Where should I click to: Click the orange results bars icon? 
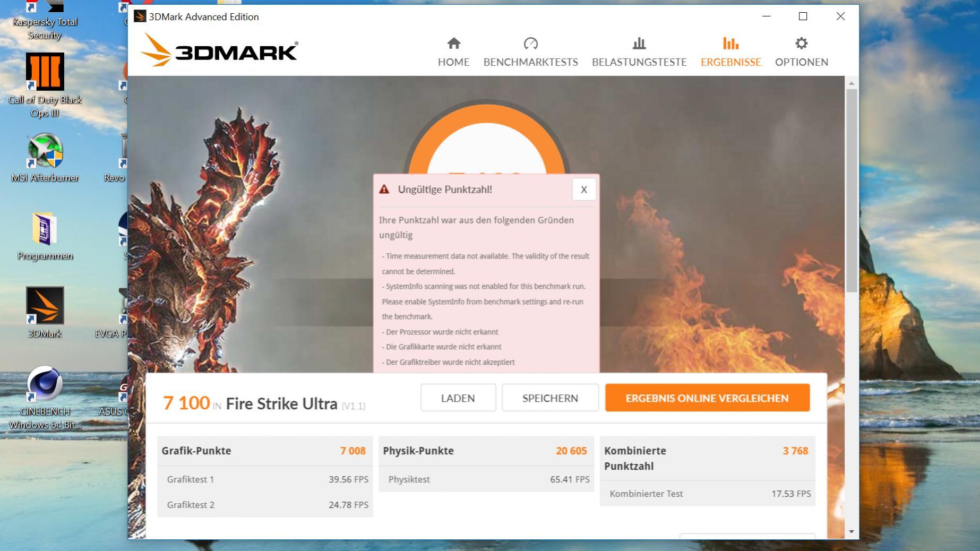pyautogui.click(x=730, y=43)
